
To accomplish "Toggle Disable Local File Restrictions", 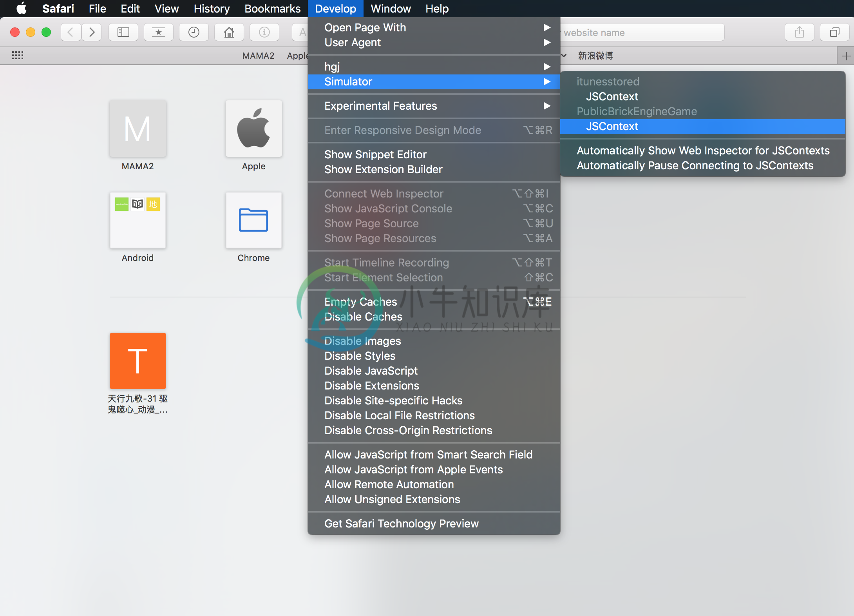I will click(x=434, y=415).
